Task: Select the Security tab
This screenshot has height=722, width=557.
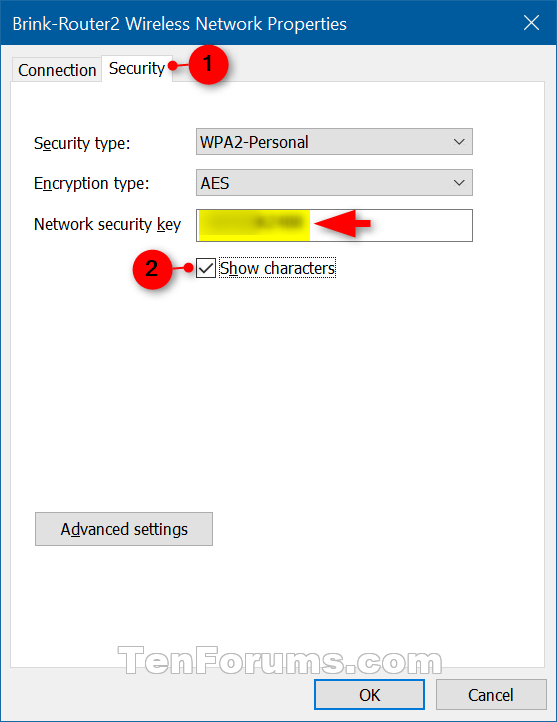Action: click(137, 69)
